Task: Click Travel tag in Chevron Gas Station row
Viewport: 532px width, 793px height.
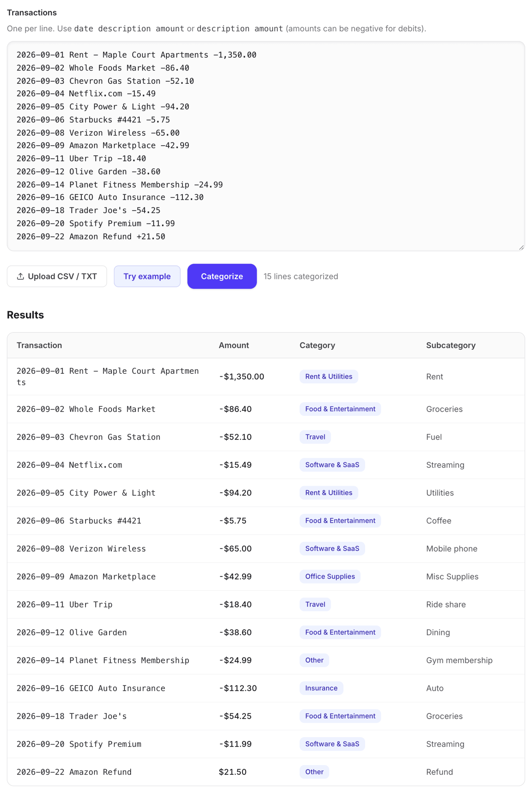Action: point(315,437)
